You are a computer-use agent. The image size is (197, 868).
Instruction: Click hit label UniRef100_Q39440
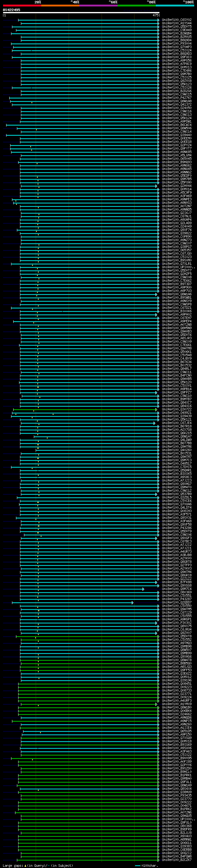pyautogui.click(x=177, y=135)
